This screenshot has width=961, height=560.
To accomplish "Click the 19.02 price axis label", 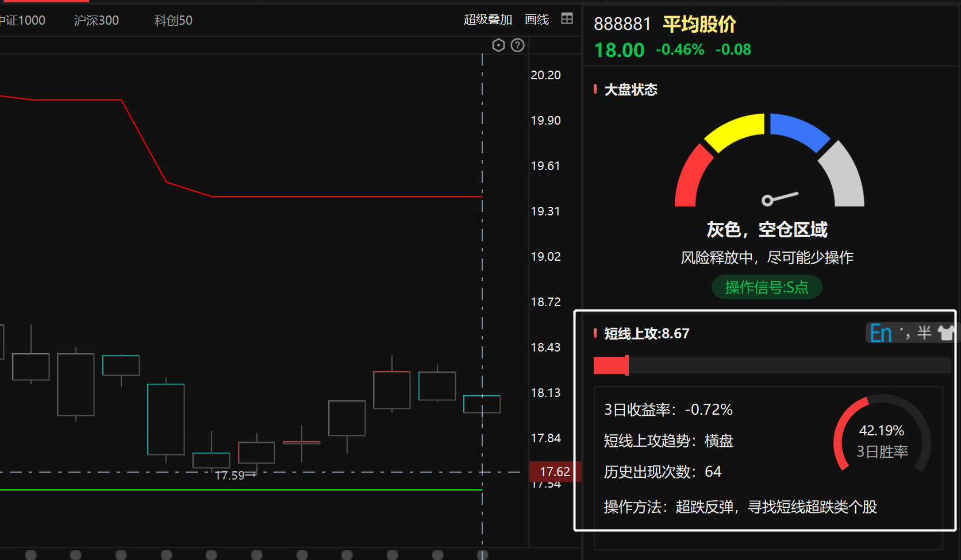I will point(545,257).
